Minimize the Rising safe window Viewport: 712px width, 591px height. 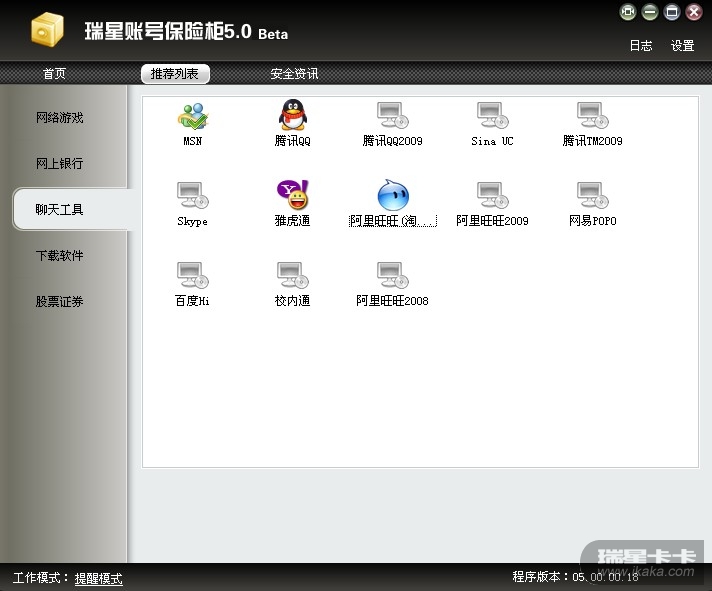(650, 12)
